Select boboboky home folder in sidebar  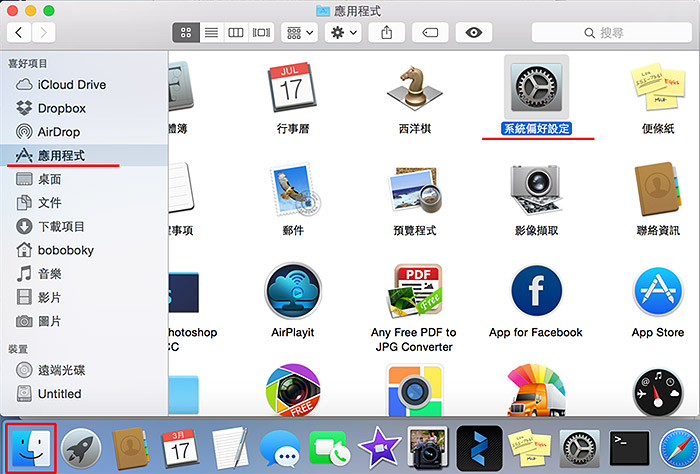click(84, 250)
